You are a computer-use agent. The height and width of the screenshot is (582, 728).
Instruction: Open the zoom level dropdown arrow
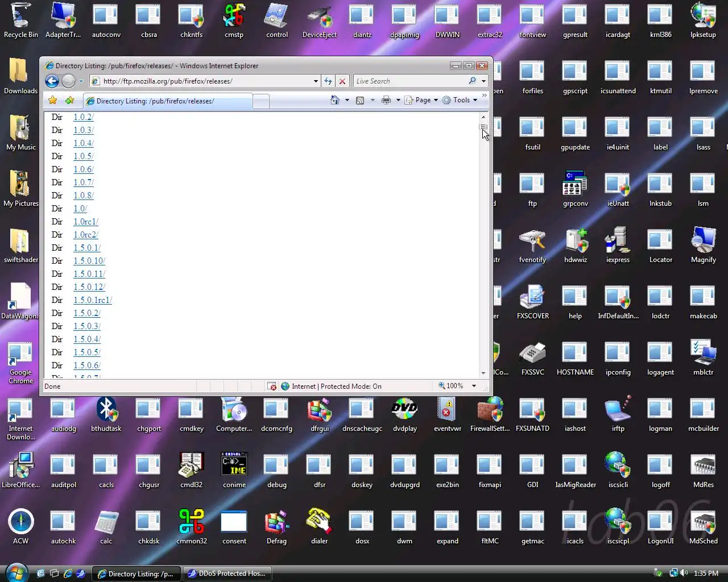pos(474,386)
